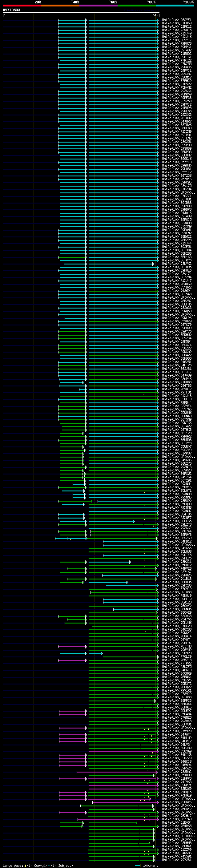Select the UniRef100_B4FSW2 label
The image size is (197, 868).
[177, 474]
